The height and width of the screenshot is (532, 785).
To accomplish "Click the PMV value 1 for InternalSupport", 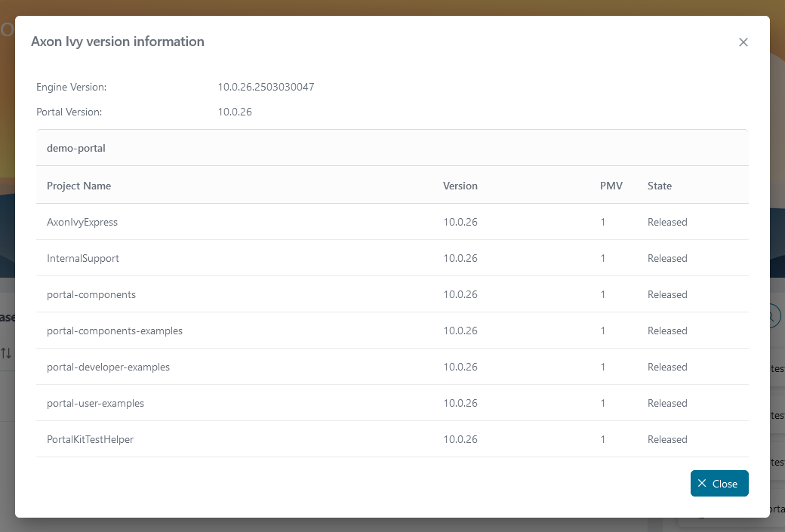I will [603, 258].
